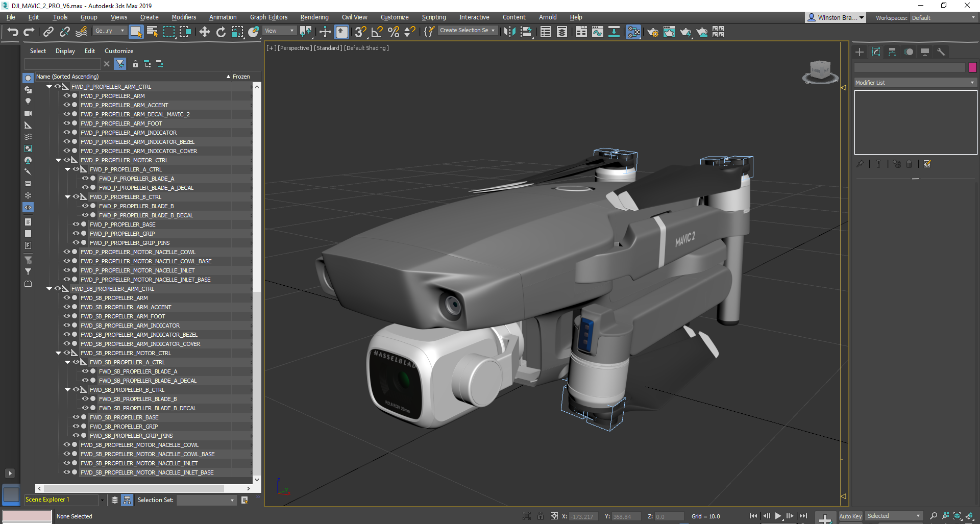Open the Customize menu in Scene Explorer
Screen dimensions: 980x524
[x=119, y=51]
